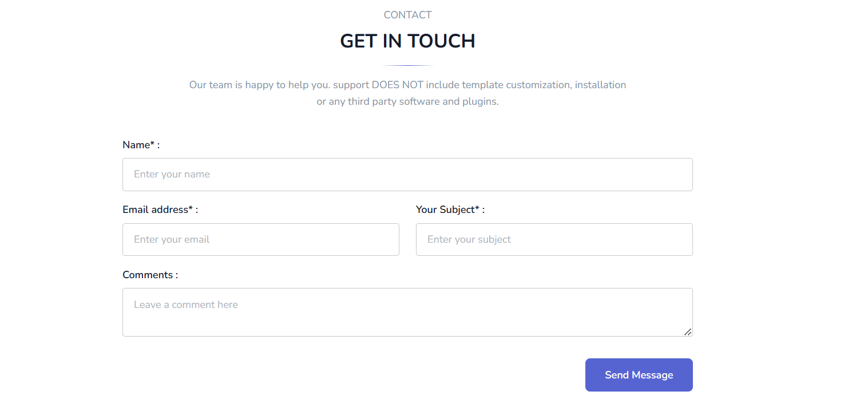This screenshot has width=868, height=411.
Task: Click the required asterisk beside Email address
Action: (x=191, y=209)
